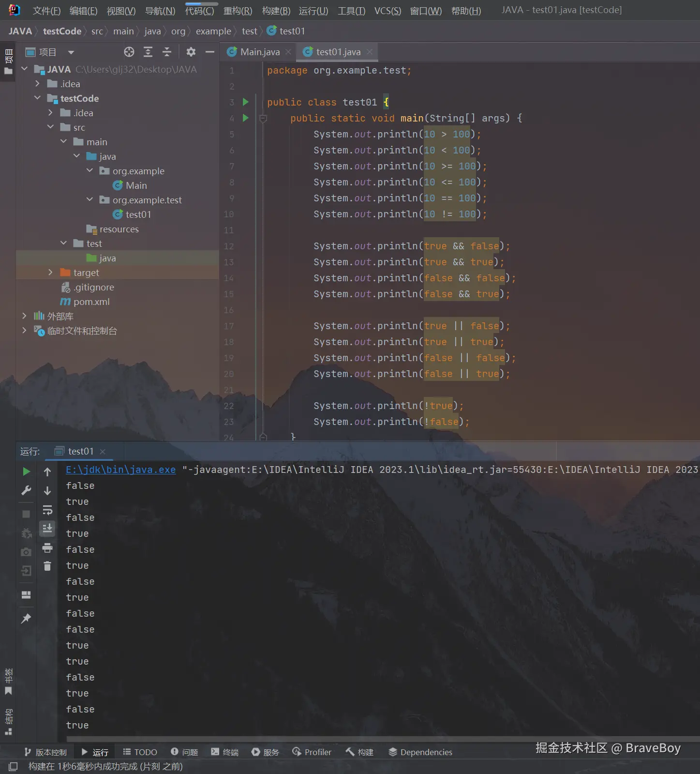This screenshot has width=700, height=774.
Task: Open the 服务 services tool window
Action: pyautogui.click(x=265, y=752)
